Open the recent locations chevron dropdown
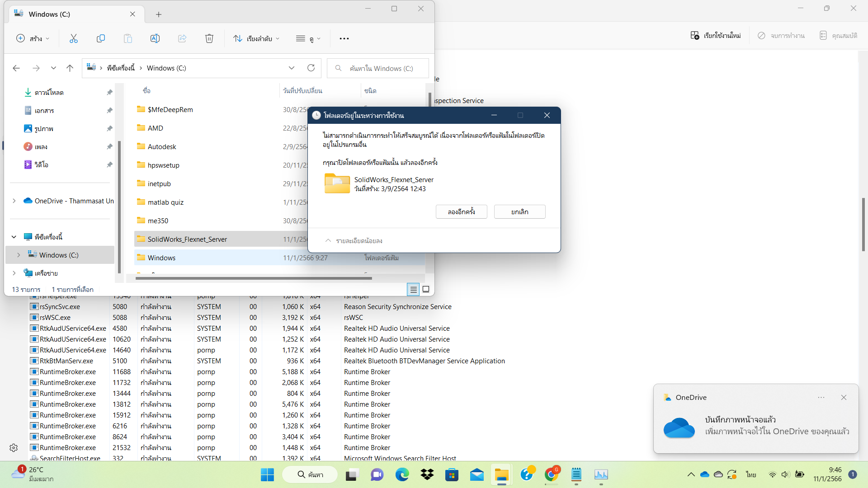The width and height of the screenshot is (868, 488). click(x=53, y=68)
